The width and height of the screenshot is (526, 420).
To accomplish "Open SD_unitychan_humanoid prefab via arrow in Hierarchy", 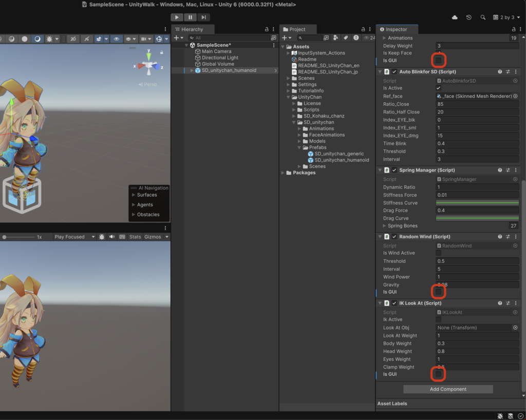I will click(x=275, y=70).
